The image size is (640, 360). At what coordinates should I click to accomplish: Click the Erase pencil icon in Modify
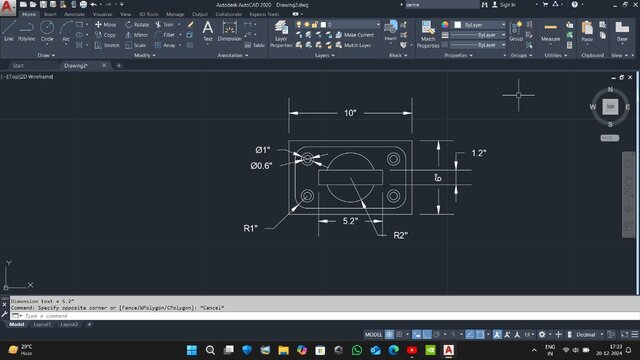pyautogui.click(x=190, y=24)
